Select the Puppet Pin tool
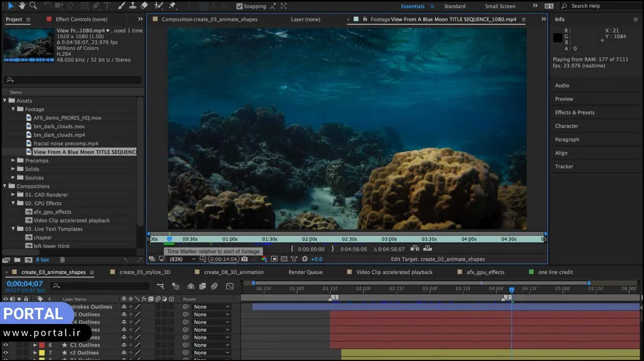Image resolution: width=644 pixels, height=361 pixels. tap(172, 6)
